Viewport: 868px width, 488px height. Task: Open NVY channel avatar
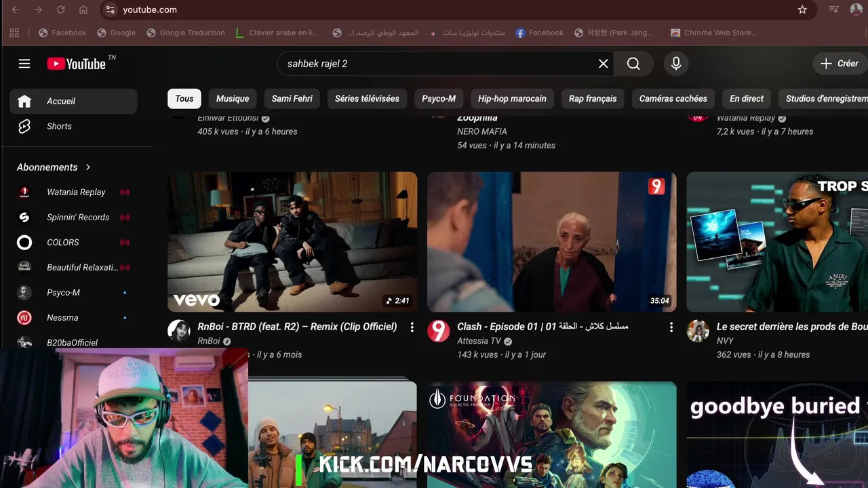(698, 331)
